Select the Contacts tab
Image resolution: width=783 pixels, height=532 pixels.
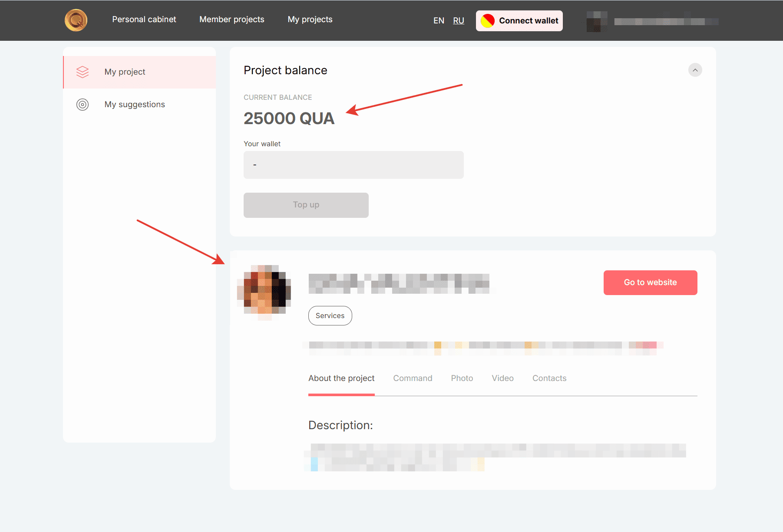point(549,378)
